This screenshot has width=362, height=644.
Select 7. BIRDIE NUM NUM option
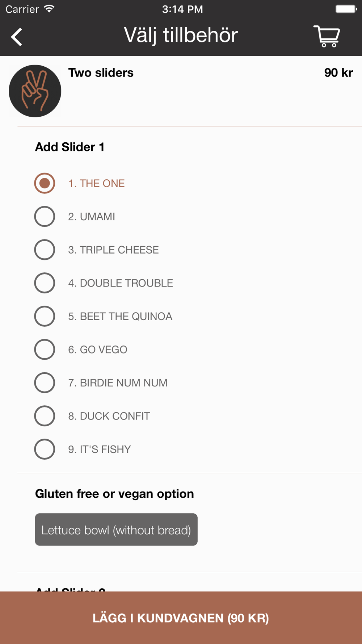(x=45, y=383)
